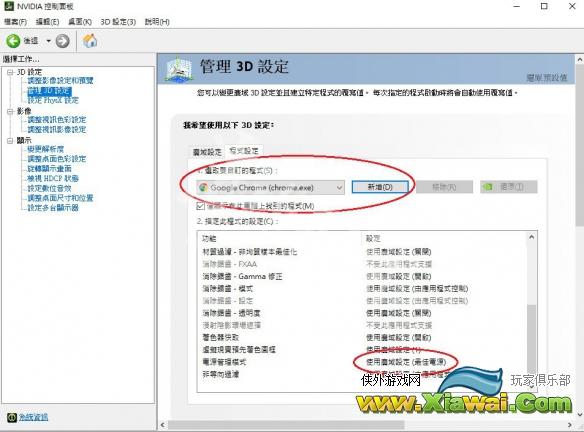Screen dimensions: 584x432
Task: Click the gray Forward arrow icon
Action: coord(63,41)
